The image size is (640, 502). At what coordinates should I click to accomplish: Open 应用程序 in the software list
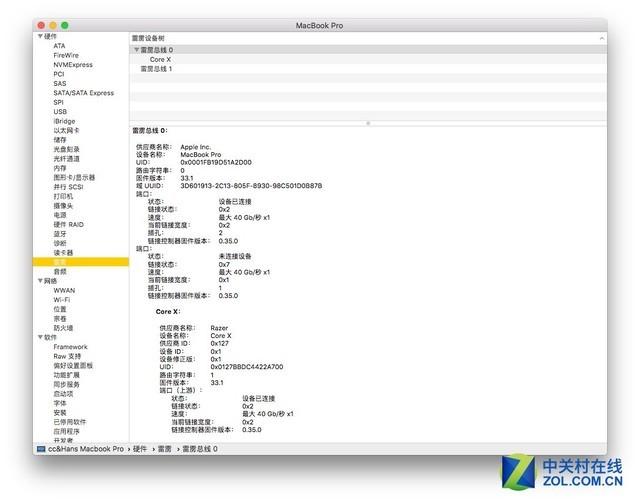click(x=66, y=431)
